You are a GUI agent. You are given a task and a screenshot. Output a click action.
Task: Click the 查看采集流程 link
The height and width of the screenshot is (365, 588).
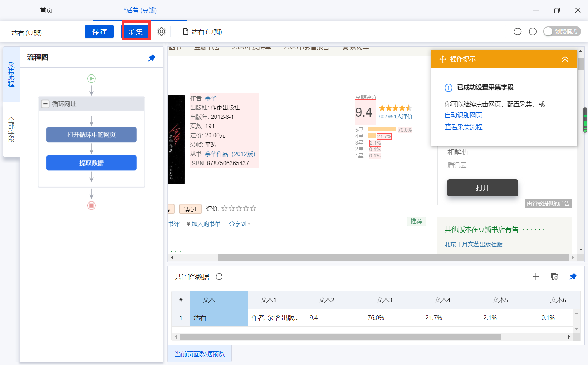click(x=464, y=127)
